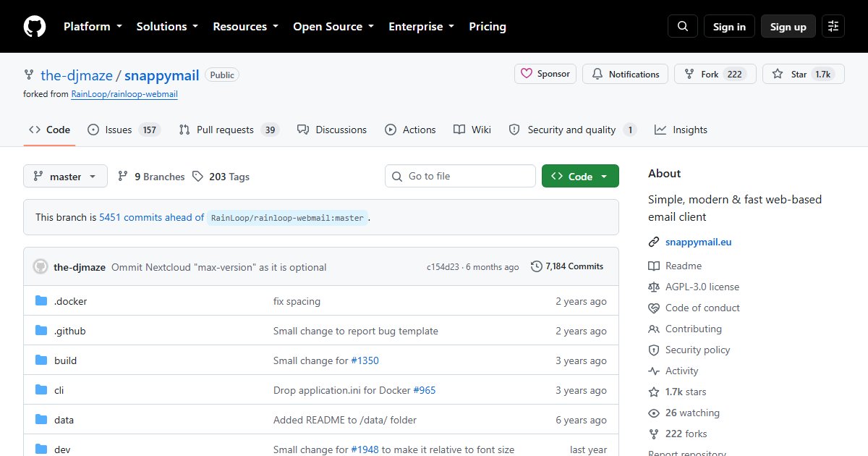Viewport: 868px width, 456px height.
Task: Open the Discussions tab
Action: [332, 130]
